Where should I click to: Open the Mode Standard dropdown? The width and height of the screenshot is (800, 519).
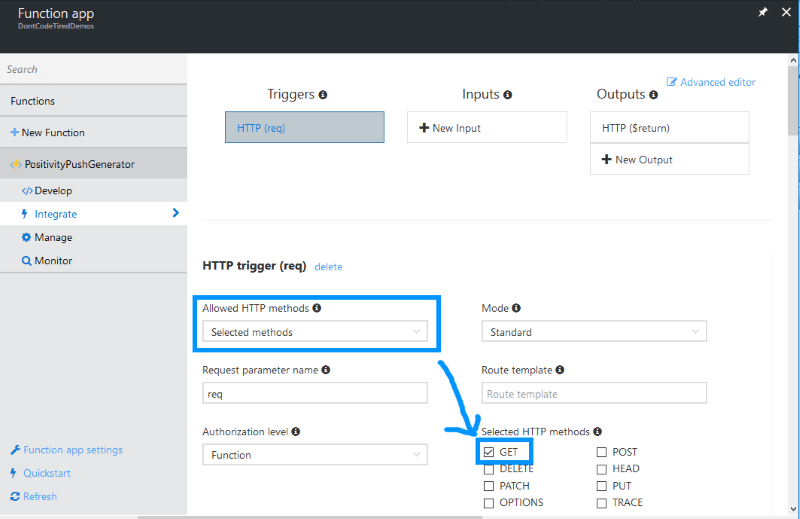[594, 332]
